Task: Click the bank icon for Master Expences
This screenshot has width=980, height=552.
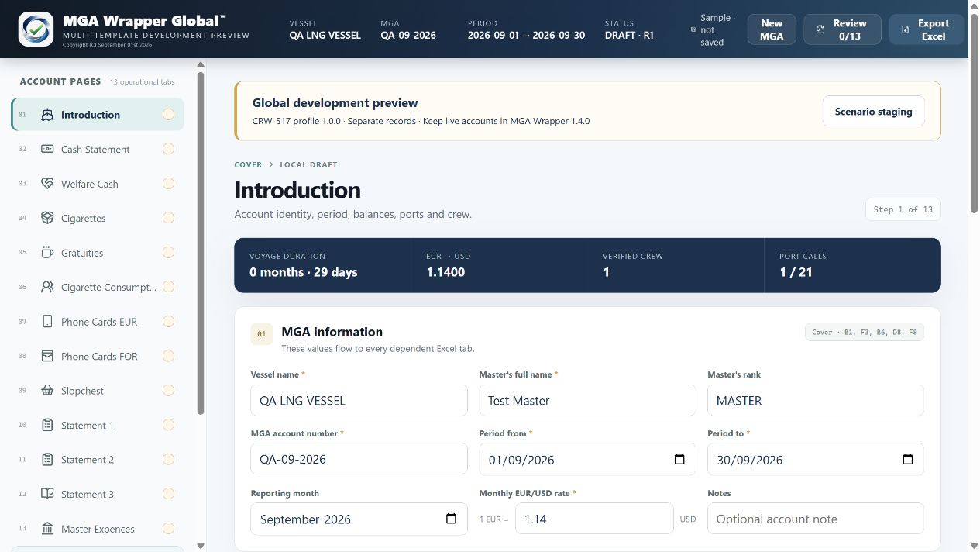Action: (47, 529)
